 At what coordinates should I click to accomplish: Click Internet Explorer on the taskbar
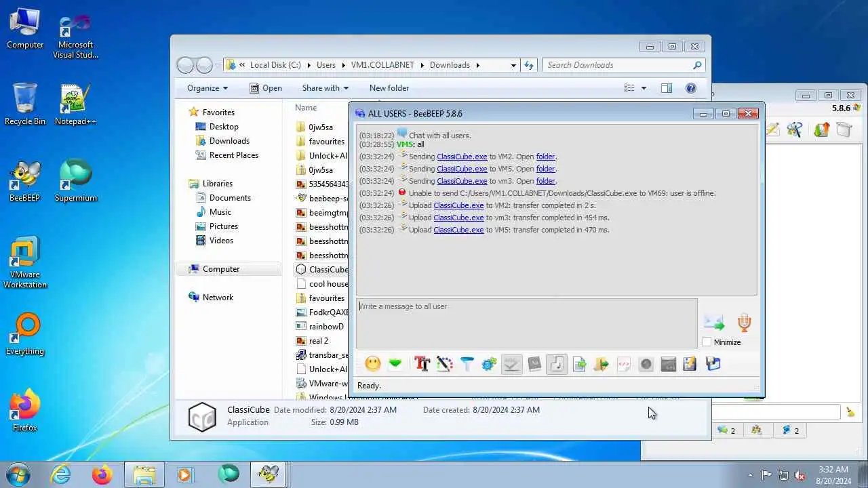[61, 474]
